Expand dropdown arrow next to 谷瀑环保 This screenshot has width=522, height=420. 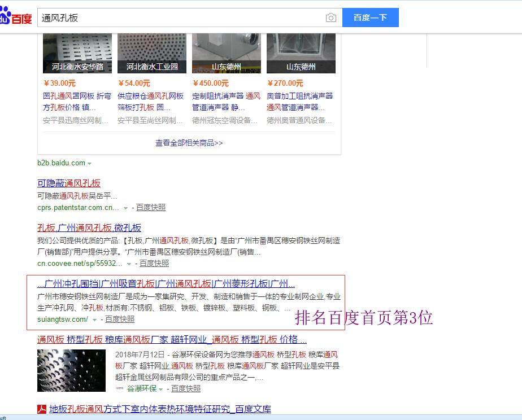point(161,389)
